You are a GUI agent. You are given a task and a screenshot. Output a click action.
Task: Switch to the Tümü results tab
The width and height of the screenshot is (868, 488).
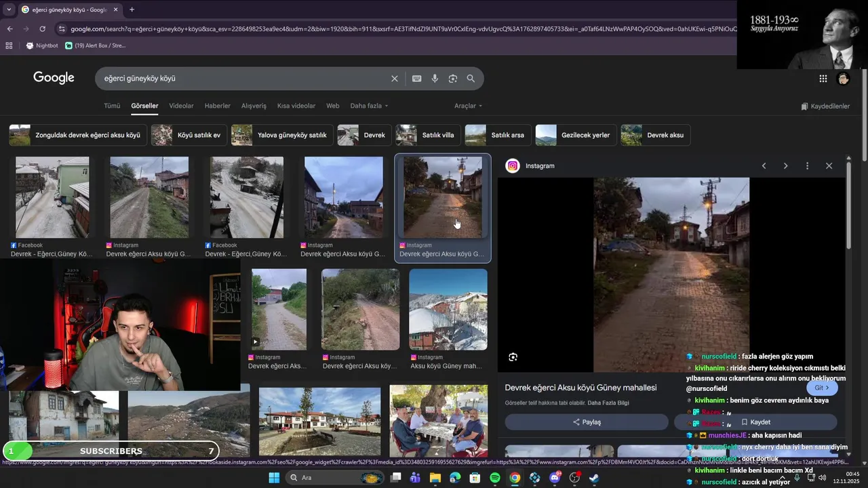[x=112, y=106]
